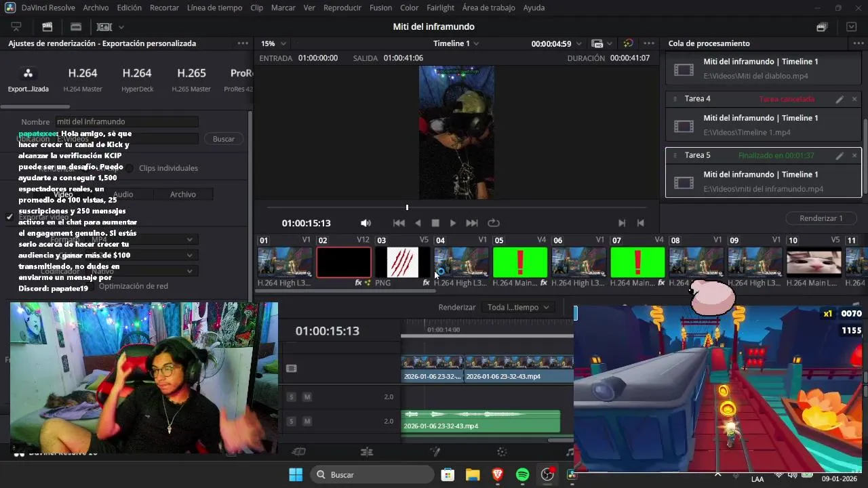Click the viewer scrubber playhead
868x488 pixels.
point(407,207)
